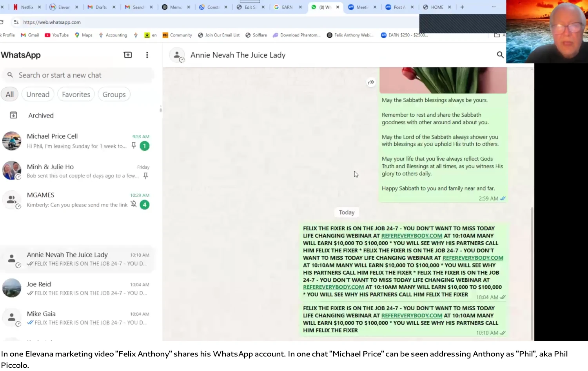The width and height of the screenshot is (588, 371).
Task: Open the Accounting bookmark
Action: (113, 35)
